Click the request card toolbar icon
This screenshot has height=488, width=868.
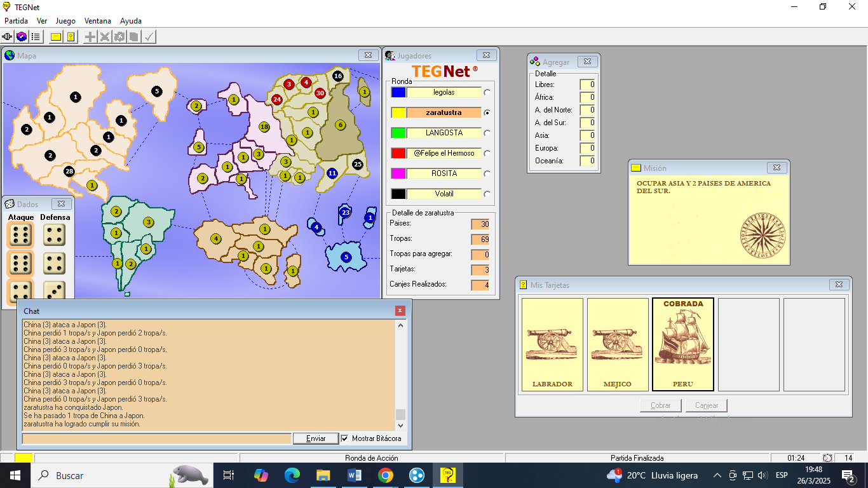click(x=134, y=37)
